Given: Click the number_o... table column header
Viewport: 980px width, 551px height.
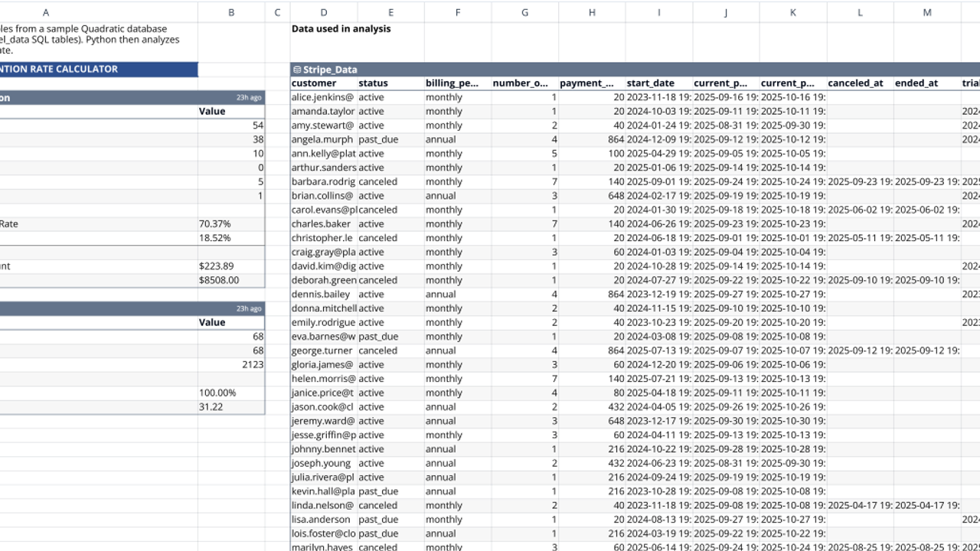Looking at the screenshot, I should [x=524, y=83].
